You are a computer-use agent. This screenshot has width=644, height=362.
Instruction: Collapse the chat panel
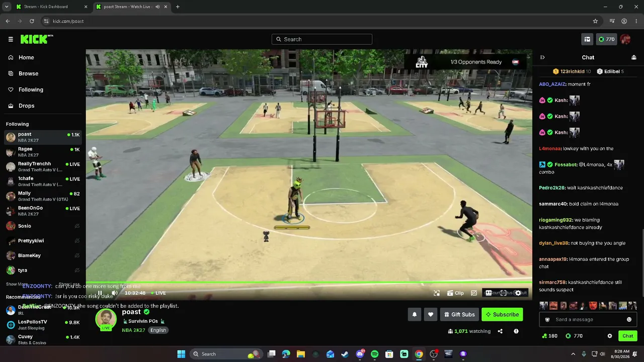pyautogui.click(x=542, y=57)
